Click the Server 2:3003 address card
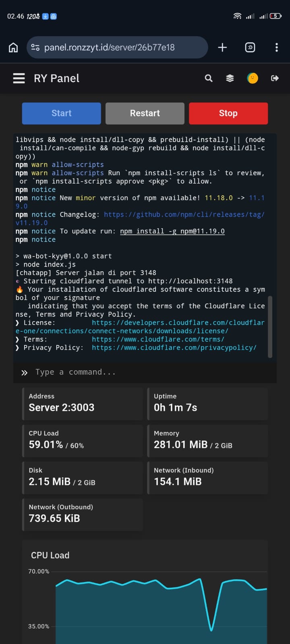290x644 pixels. (x=82, y=404)
